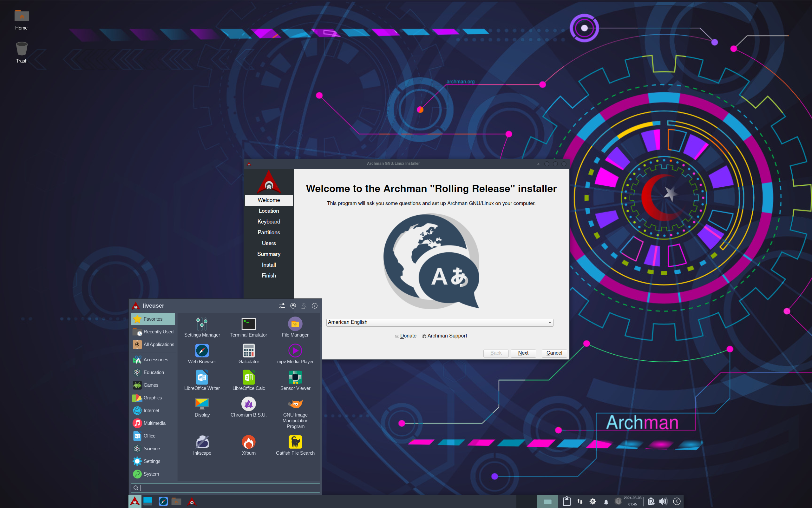The height and width of the screenshot is (508, 812).
Task: Open LibreOffice Calc
Action: pos(249,380)
